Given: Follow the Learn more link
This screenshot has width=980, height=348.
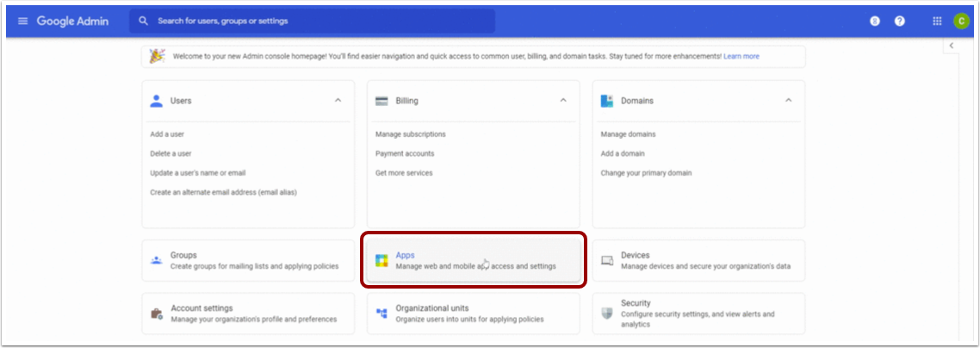Looking at the screenshot, I should click(741, 56).
